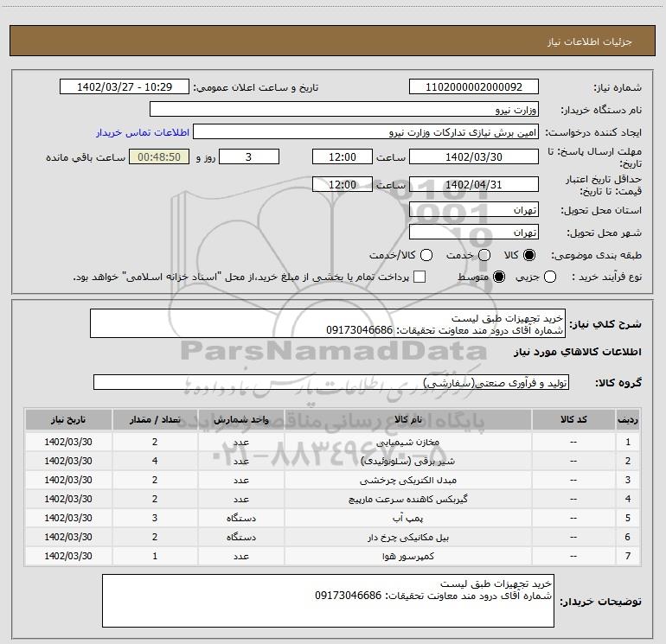This screenshot has width=666, height=644.
Task: Click quantity 4 in شیر برقی row
Action: click(x=155, y=461)
